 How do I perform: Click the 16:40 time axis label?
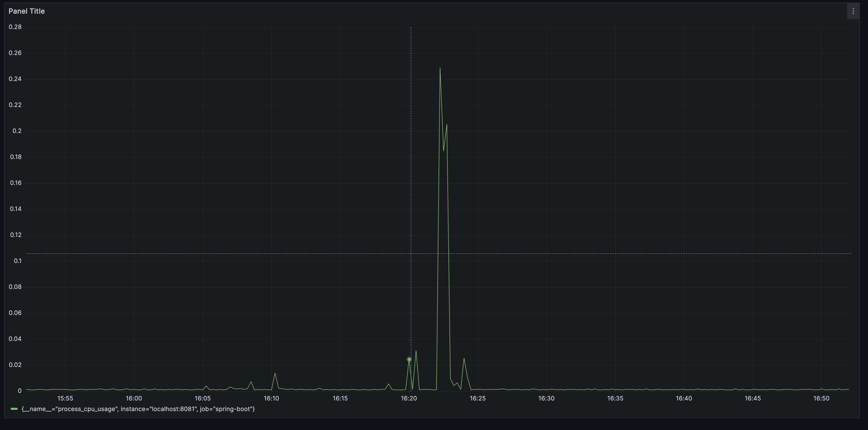click(x=684, y=398)
